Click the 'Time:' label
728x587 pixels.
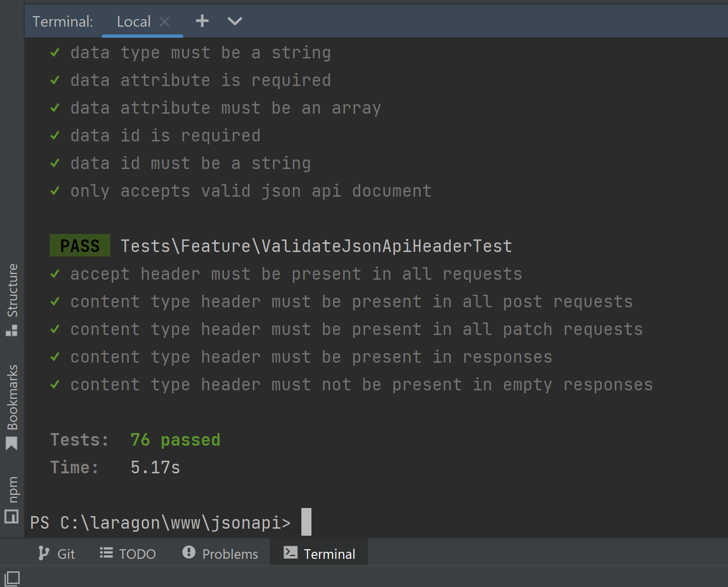coord(74,467)
